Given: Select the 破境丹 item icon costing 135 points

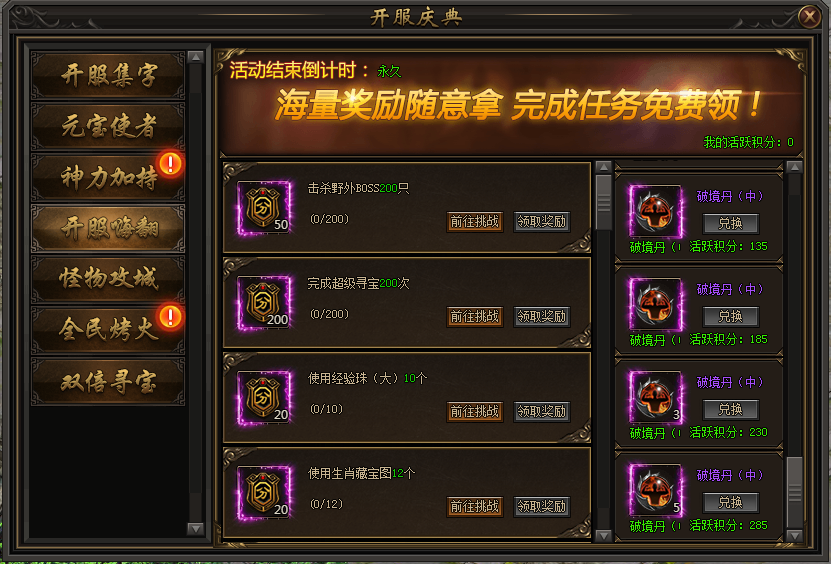Looking at the screenshot, I should 656,211.
